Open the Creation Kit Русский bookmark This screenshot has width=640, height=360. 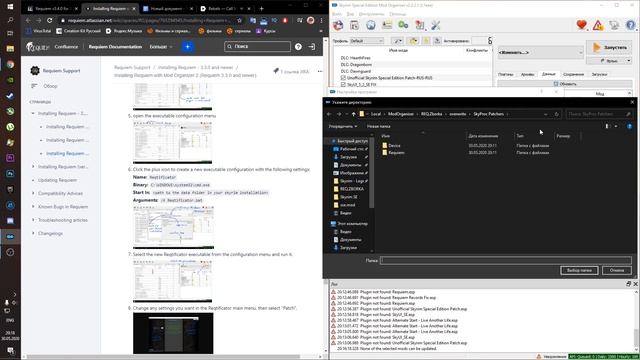79,31
